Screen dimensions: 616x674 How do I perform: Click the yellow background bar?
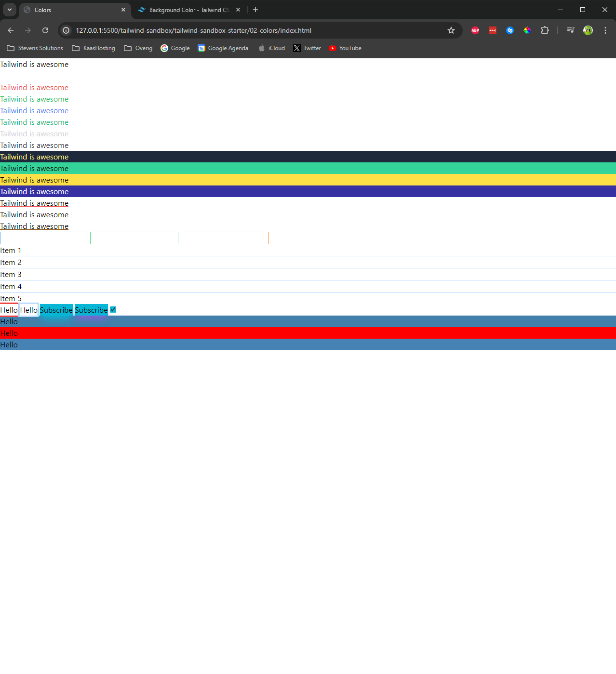coord(308,180)
